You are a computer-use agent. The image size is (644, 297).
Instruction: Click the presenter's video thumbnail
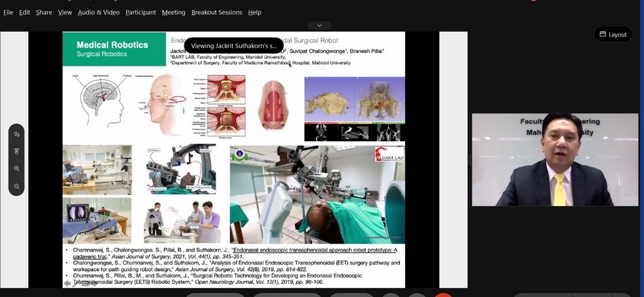click(x=555, y=160)
